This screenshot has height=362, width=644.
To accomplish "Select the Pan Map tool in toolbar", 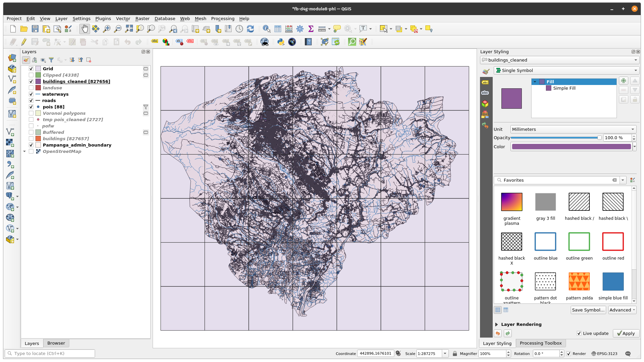I will (84, 29).
